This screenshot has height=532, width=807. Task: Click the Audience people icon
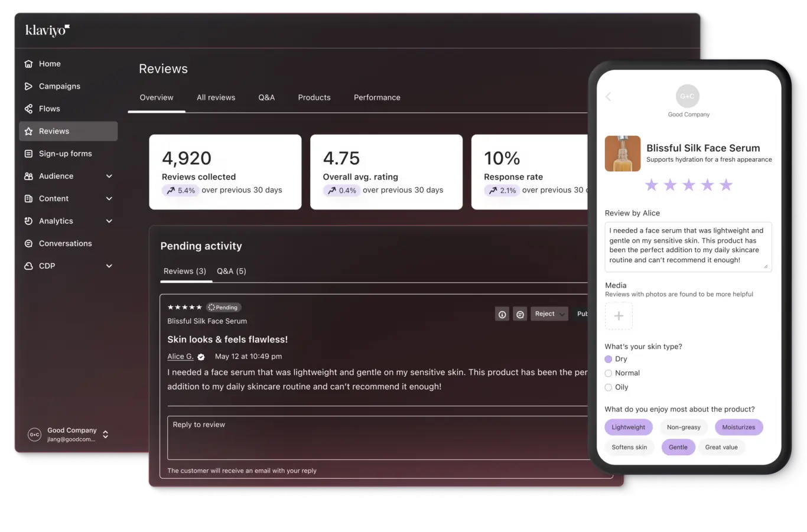click(28, 176)
